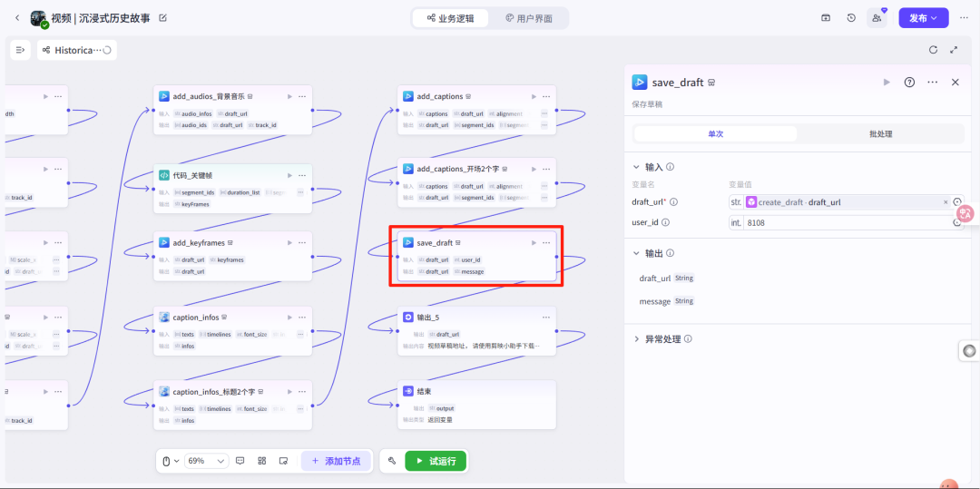Image resolution: width=980 pixels, height=489 pixels.
Task: Show info tooltip for 异常处理
Action: pos(688,339)
